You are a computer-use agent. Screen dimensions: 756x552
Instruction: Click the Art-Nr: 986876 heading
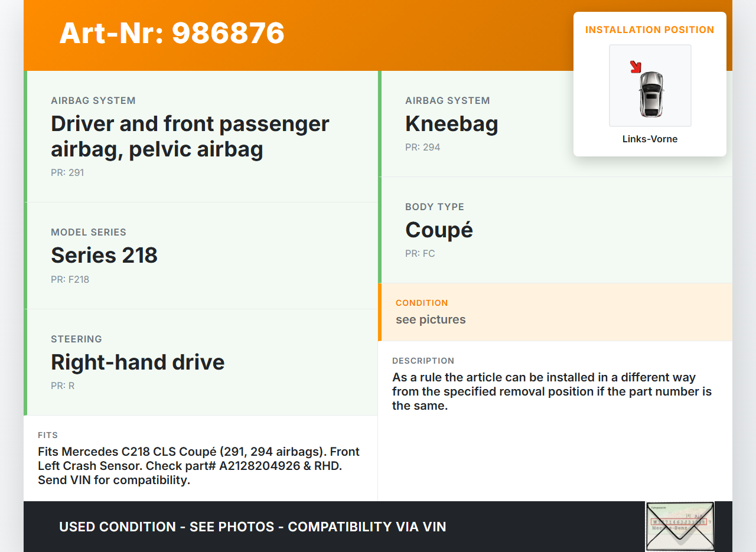[x=172, y=33]
